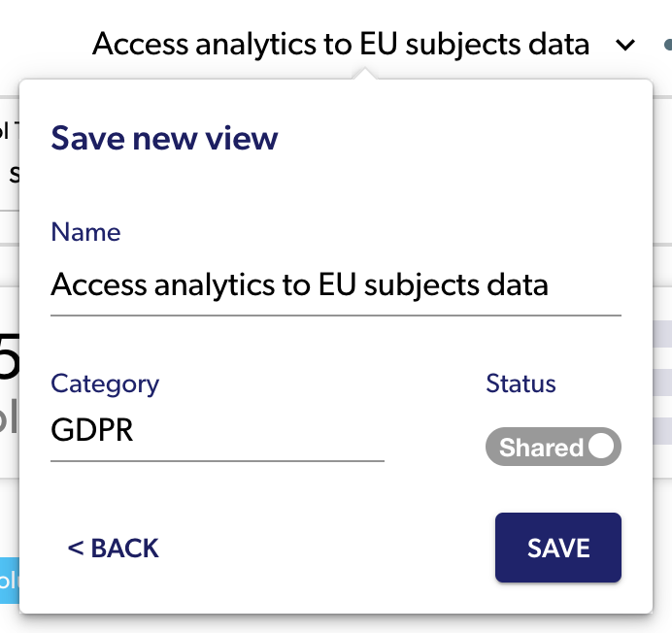
Task: Click the 'Access analytics to EU subjects data' header title
Action: [x=340, y=44]
